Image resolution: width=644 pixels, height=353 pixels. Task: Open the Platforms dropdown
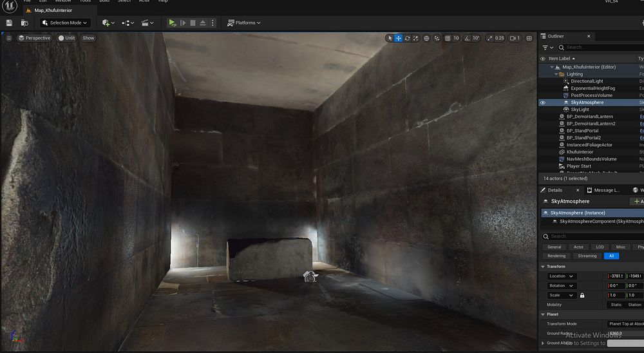point(244,23)
